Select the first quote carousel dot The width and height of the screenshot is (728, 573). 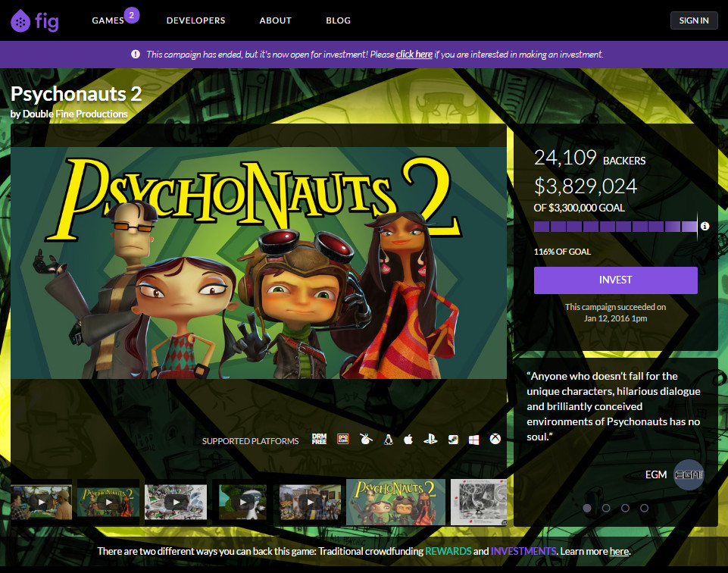(587, 508)
